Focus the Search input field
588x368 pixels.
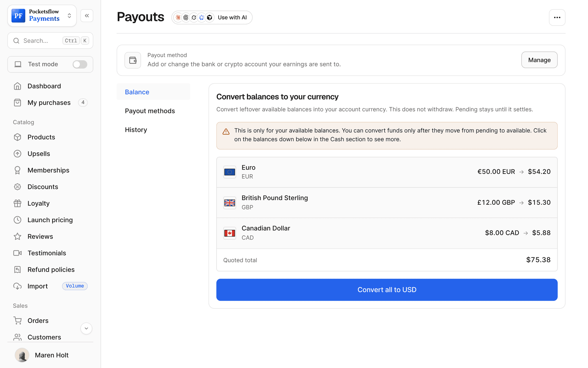click(50, 41)
